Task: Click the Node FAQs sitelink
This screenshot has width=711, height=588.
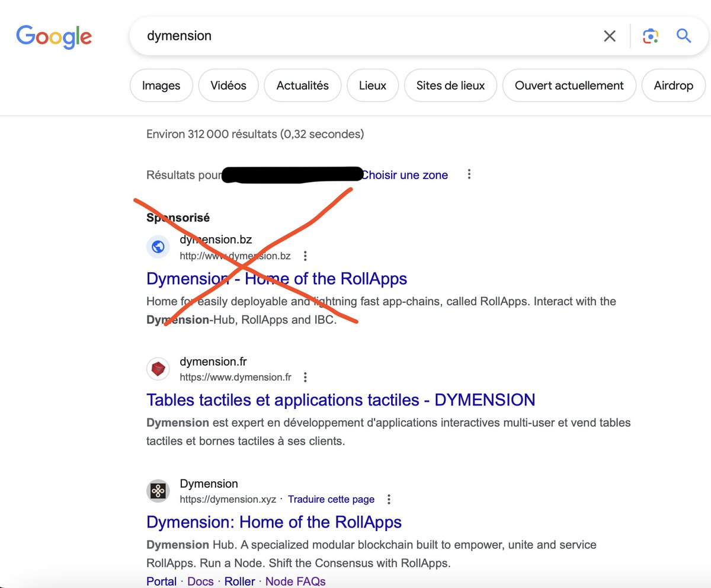Action: tap(295, 581)
